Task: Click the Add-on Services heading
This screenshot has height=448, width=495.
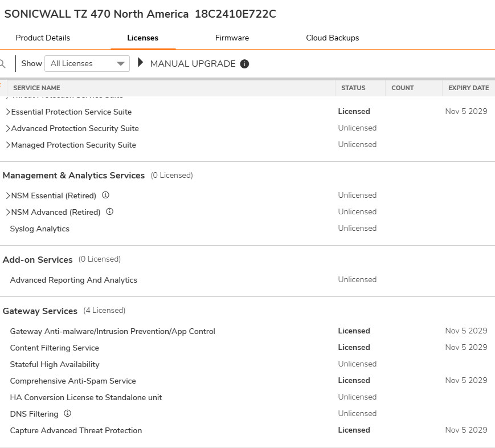Action: (38, 260)
